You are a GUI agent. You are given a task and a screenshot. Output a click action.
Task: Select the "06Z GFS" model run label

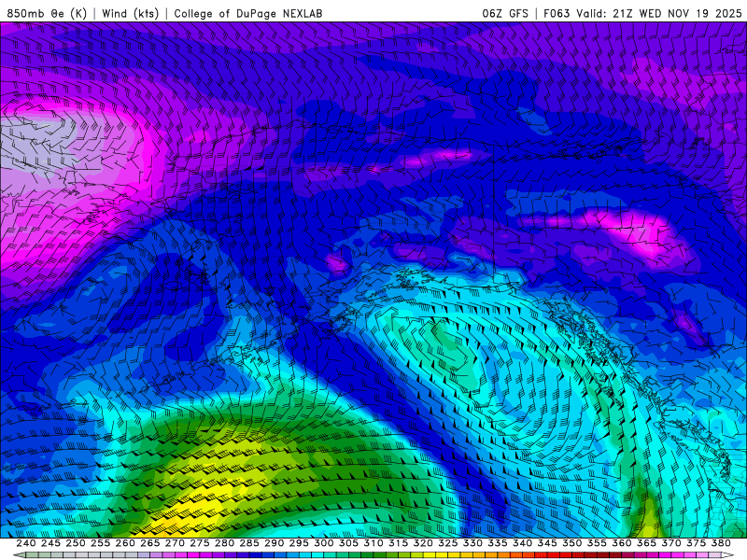click(x=505, y=13)
